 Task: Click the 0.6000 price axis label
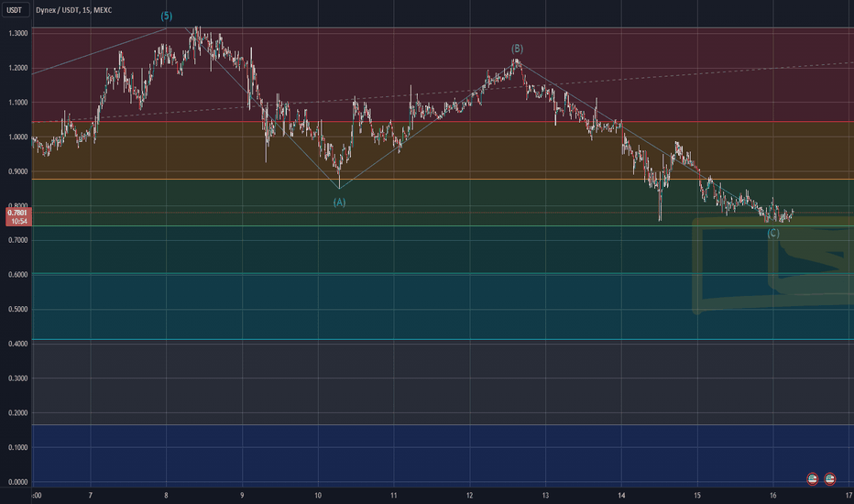click(x=18, y=275)
